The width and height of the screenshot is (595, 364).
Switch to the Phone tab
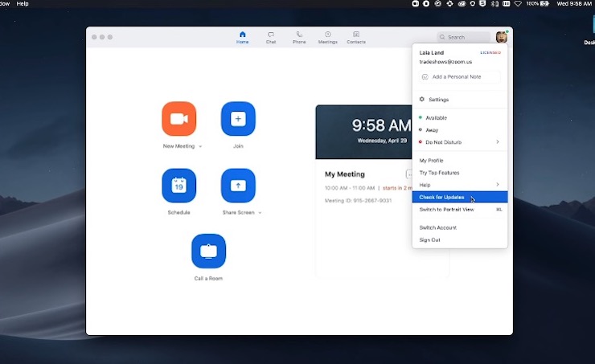[299, 37]
